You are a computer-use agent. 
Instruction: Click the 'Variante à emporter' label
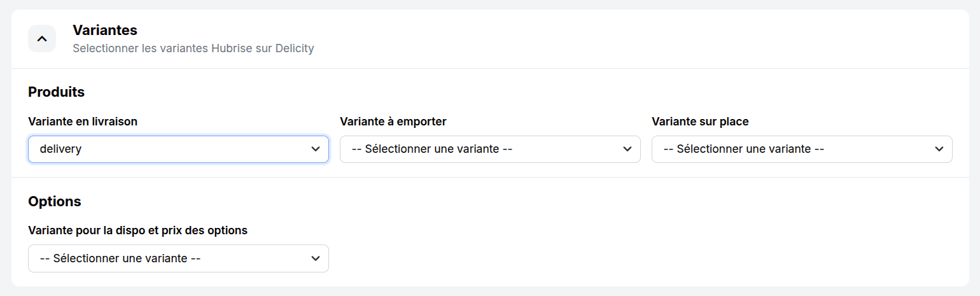point(393,121)
